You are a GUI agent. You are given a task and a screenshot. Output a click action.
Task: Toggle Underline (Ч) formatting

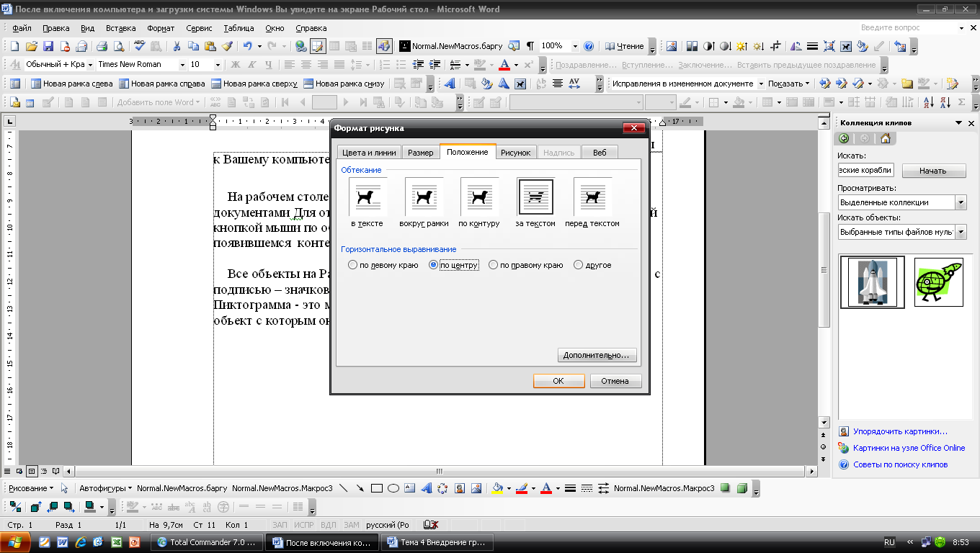[268, 65]
